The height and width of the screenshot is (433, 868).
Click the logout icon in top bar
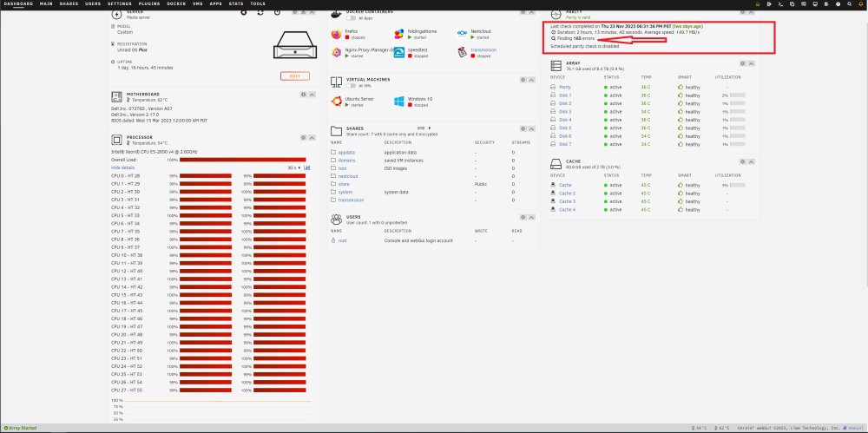pos(769,3)
